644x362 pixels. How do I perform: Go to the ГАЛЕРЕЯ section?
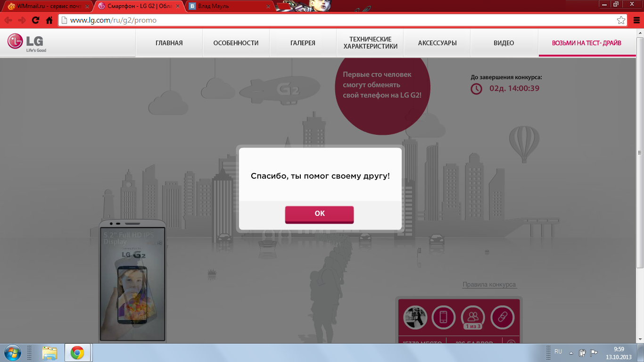click(303, 43)
